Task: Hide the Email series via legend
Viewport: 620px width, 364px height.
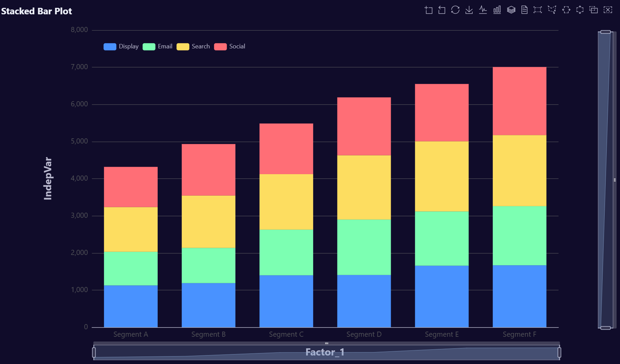Action: tap(158, 47)
